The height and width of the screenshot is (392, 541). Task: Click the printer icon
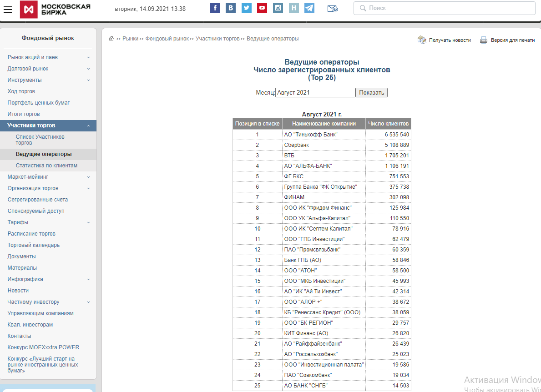[x=484, y=40]
